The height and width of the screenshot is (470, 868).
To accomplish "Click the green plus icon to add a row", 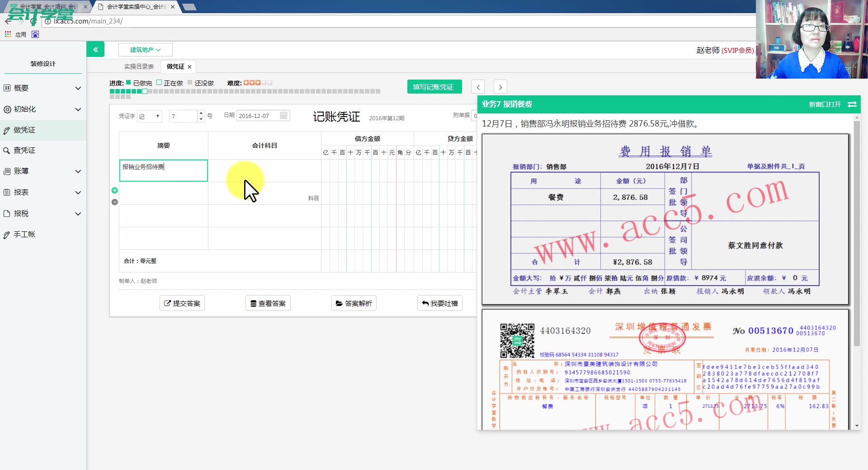I will pos(114,190).
